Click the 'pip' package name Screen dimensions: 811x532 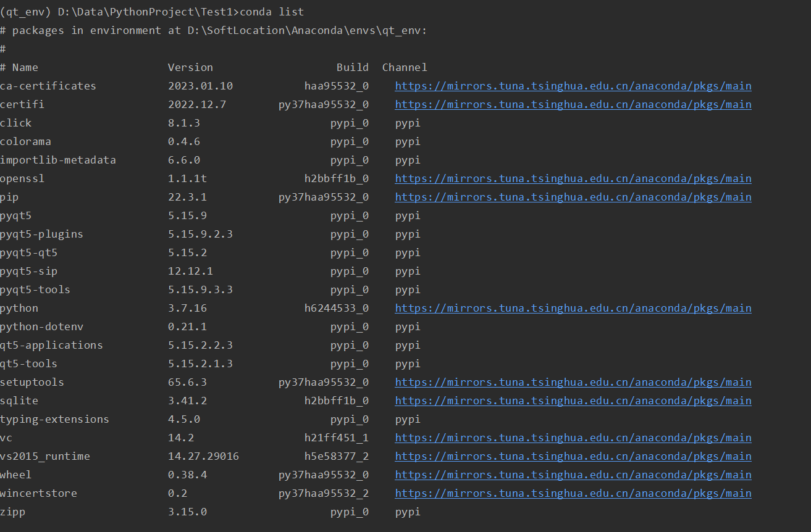(9, 197)
